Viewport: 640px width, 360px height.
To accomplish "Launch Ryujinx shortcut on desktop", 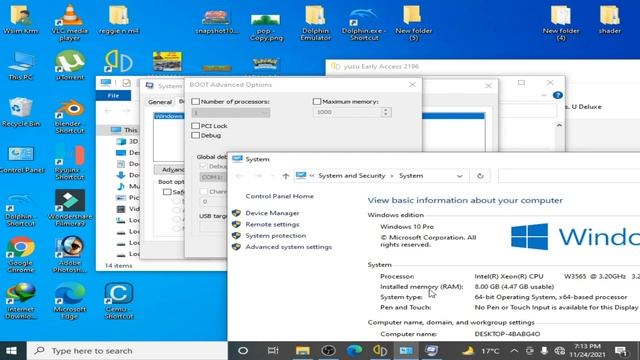I will [70, 162].
